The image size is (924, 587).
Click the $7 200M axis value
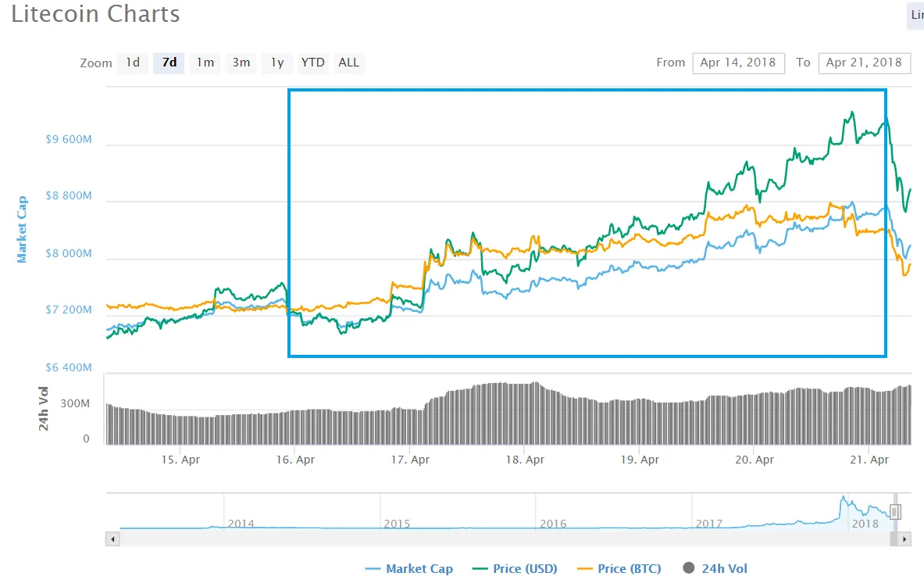(69, 310)
